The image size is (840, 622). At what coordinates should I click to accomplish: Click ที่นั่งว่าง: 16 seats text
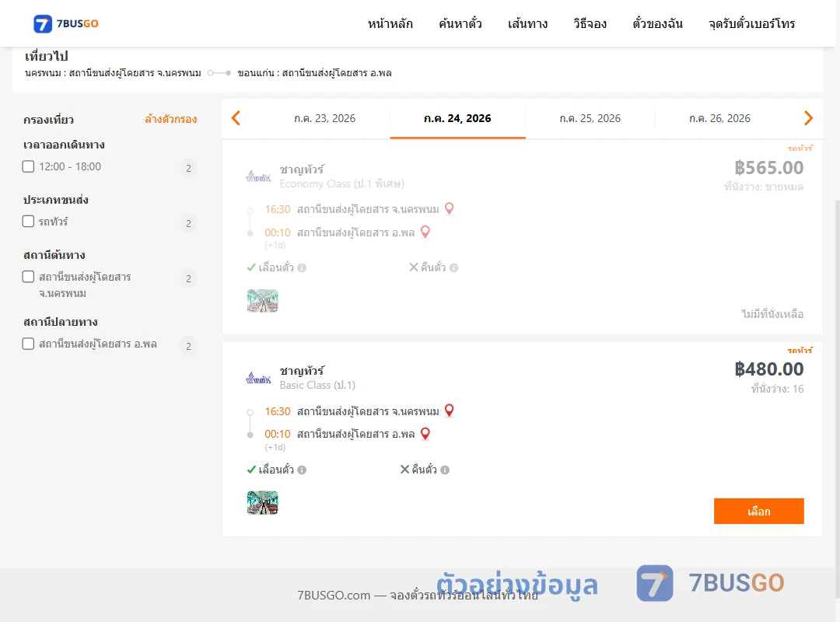777,389
